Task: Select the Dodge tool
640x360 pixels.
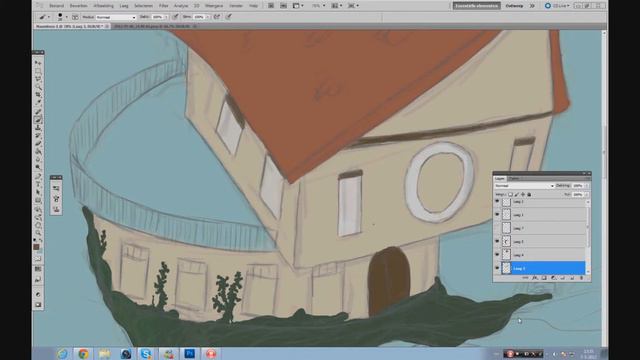Action: 38,167
